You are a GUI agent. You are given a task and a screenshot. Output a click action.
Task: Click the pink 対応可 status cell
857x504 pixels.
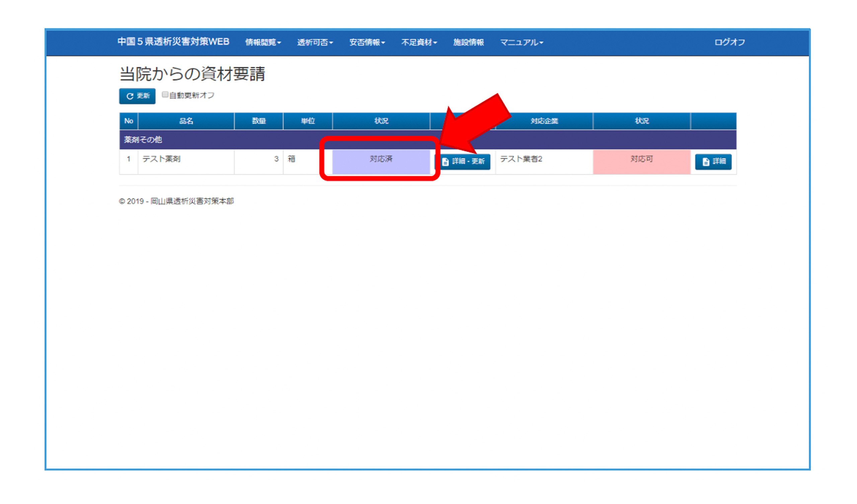coord(641,162)
